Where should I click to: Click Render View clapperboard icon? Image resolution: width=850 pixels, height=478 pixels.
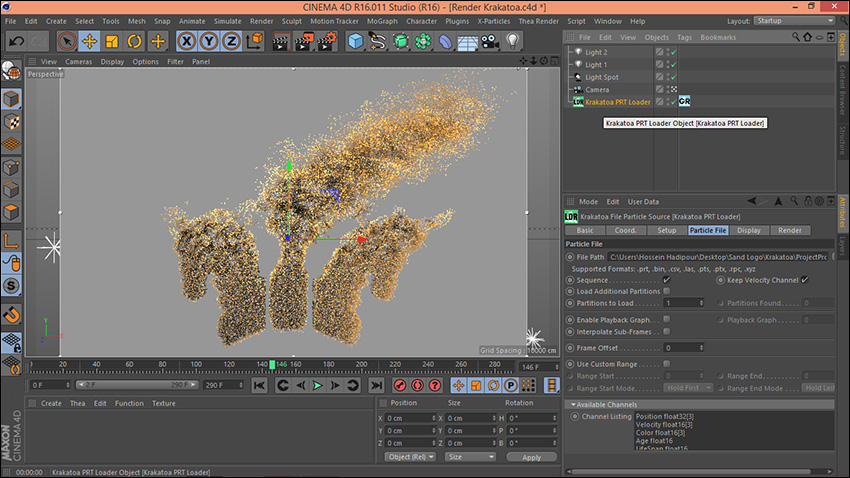[x=281, y=41]
